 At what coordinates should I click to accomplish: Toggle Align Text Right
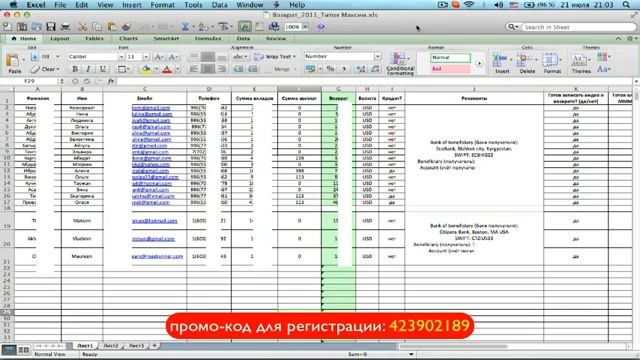[x=222, y=69]
